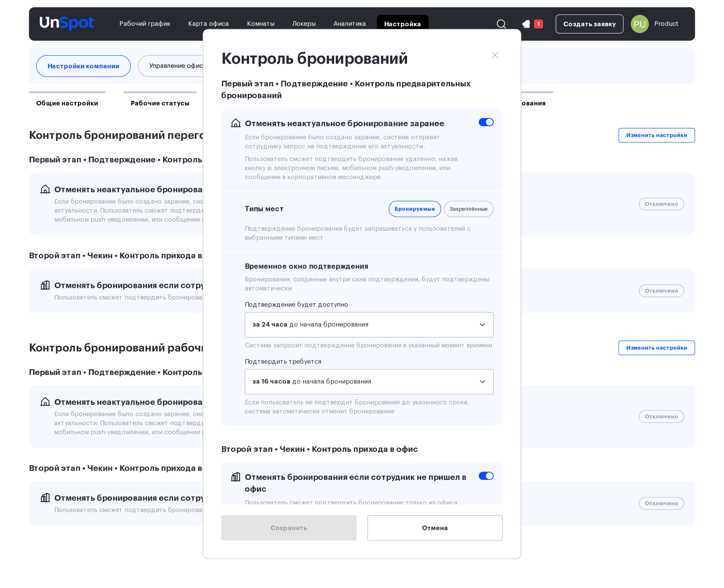Click the red notification badge showing 1
The height and width of the screenshot is (588, 724).
coord(538,24)
